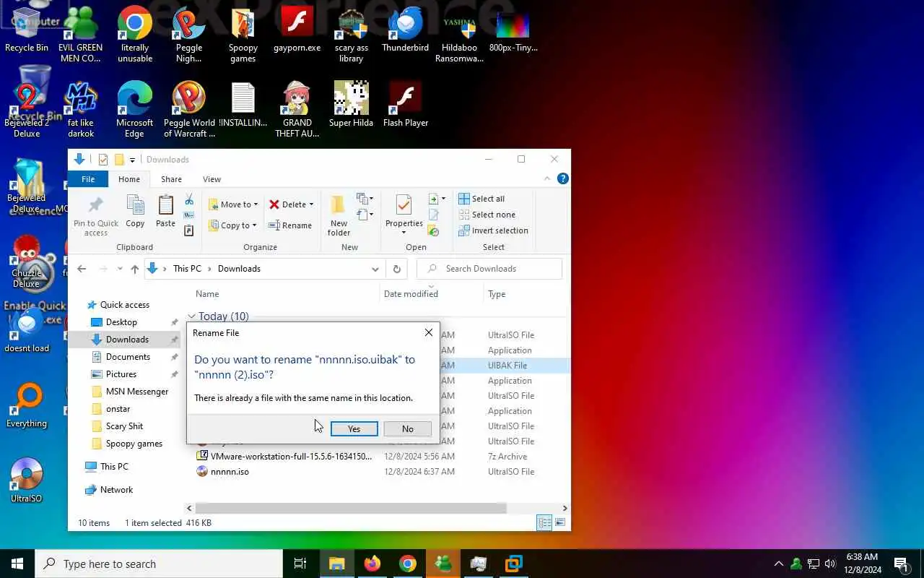Switch to the Home ribbon tab
Image resolution: width=924 pixels, height=578 pixels.
click(129, 179)
